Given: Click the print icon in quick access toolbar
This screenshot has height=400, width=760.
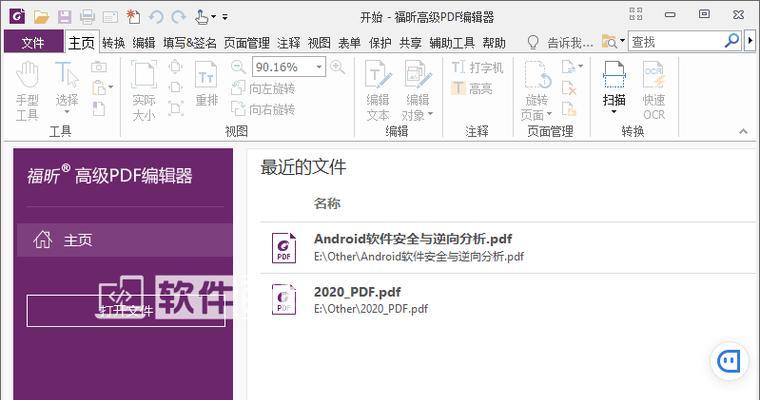Looking at the screenshot, I should pyautogui.click(x=87, y=17).
